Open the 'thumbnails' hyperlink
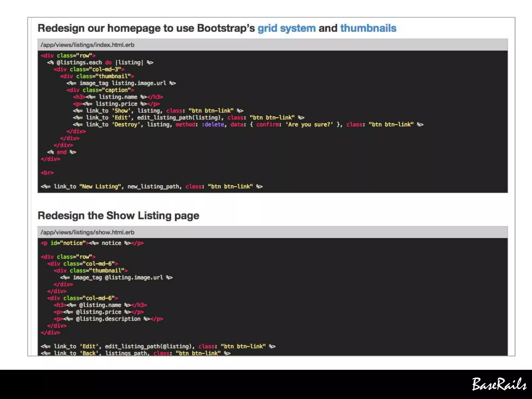Image resolution: width=532 pixels, height=399 pixels. pos(368,28)
